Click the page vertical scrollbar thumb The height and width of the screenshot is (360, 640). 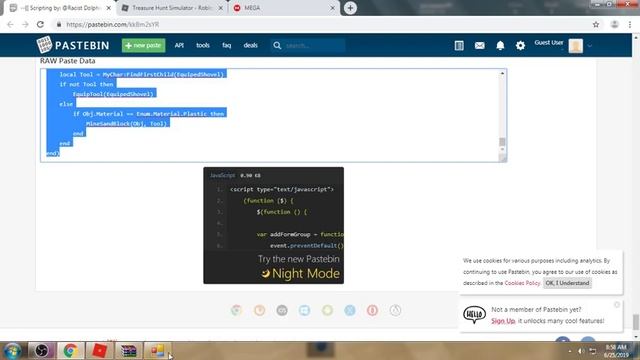(636, 322)
